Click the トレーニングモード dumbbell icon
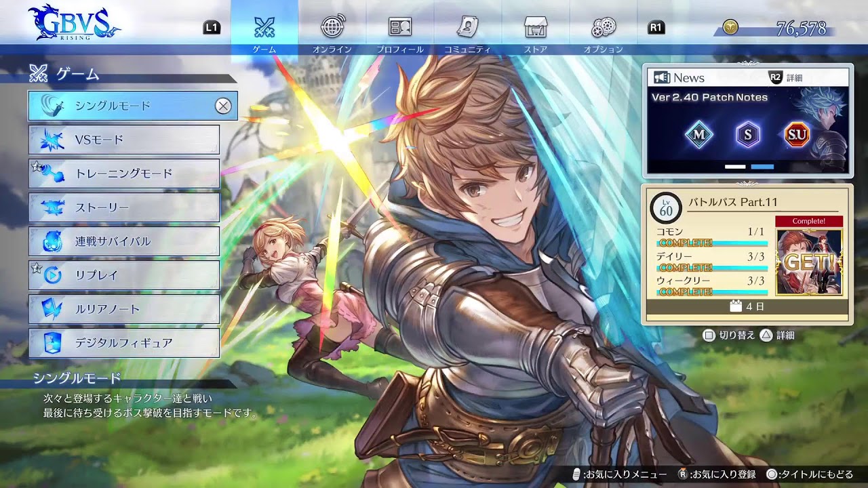This screenshot has width=868, height=488. 52,174
